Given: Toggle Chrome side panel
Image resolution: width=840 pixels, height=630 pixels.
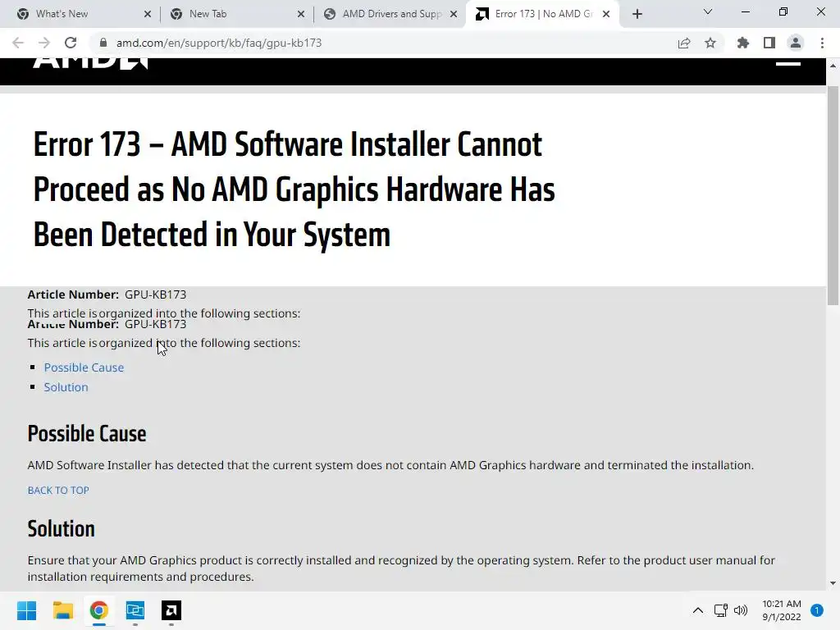Looking at the screenshot, I should [x=769, y=43].
